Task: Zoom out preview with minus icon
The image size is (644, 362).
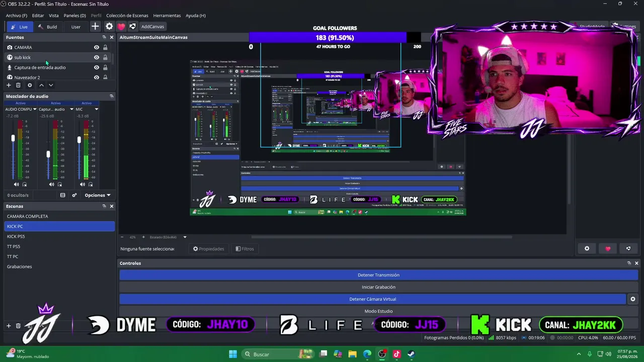Action: pos(122,237)
